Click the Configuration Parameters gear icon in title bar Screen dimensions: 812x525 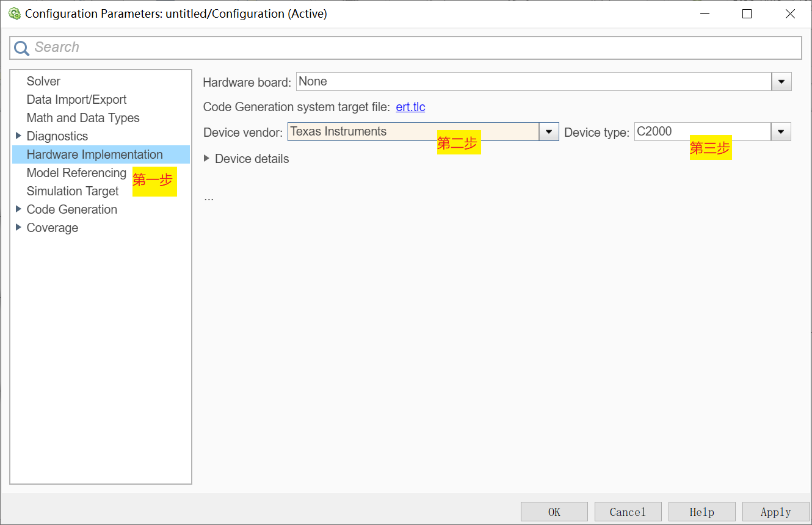(15, 13)
